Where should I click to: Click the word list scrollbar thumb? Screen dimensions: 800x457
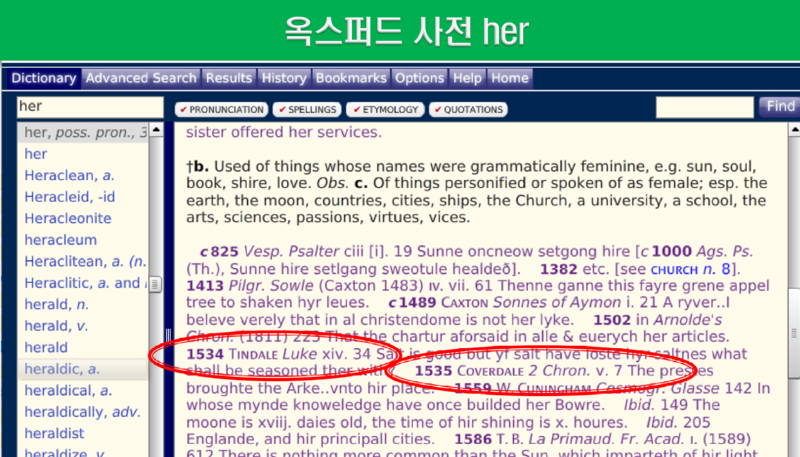click(155, 284)
